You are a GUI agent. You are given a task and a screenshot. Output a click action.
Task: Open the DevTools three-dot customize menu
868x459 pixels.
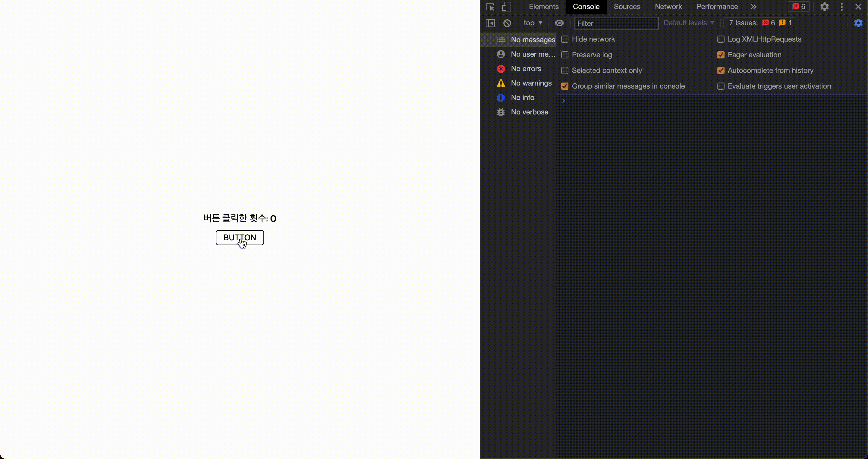coord(842,7)
